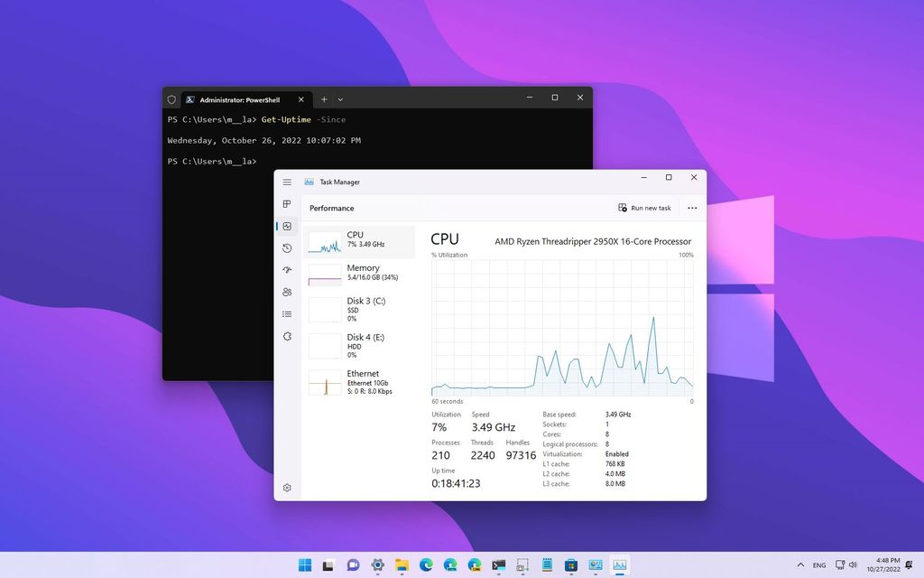Screen dimensions: 924x578
Task: Open the Details view icon
Action: coord(287,313)
